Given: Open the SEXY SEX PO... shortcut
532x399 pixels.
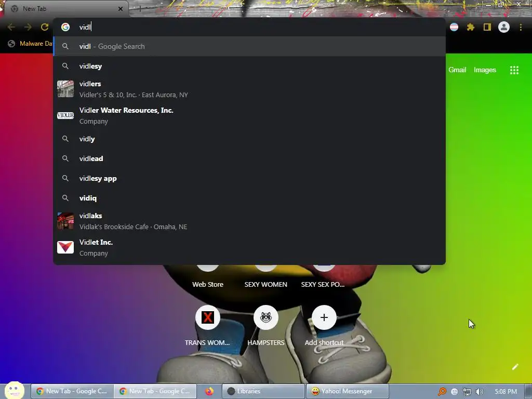Looking at the screenshot, I should pos(323,284).
